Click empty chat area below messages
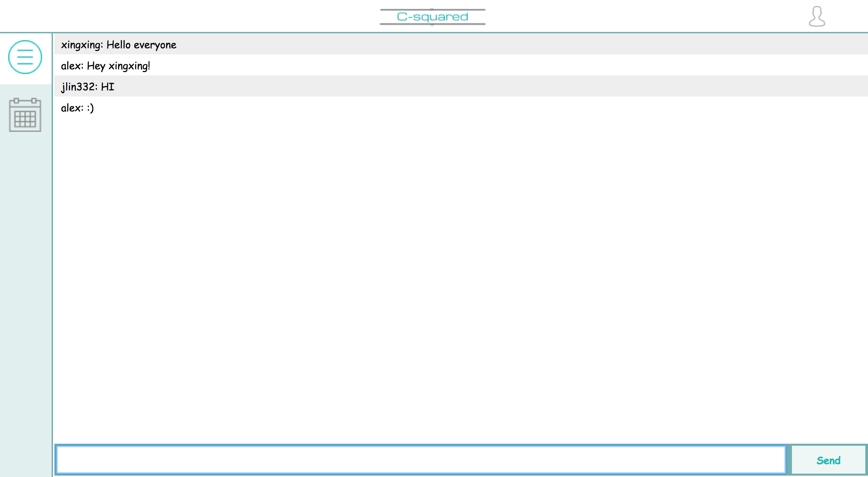 [x=460, y=272]
